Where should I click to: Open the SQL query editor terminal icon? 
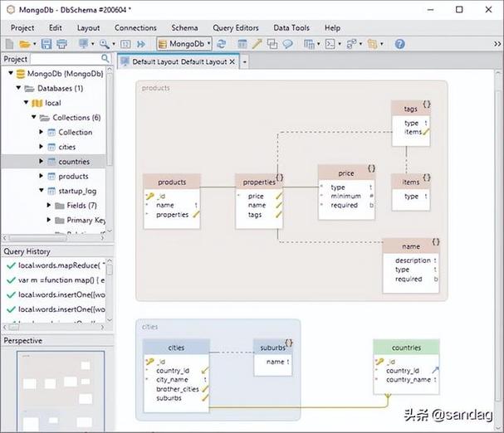pos(330,44)
